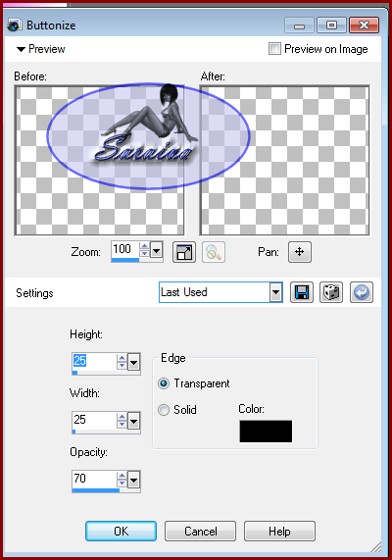Decrease Height with the down arrow
The image size is (392, 560).
122,366
